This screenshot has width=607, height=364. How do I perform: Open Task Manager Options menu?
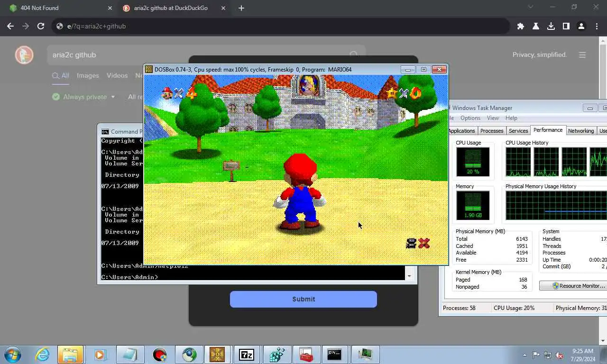[x=470, y=118]
